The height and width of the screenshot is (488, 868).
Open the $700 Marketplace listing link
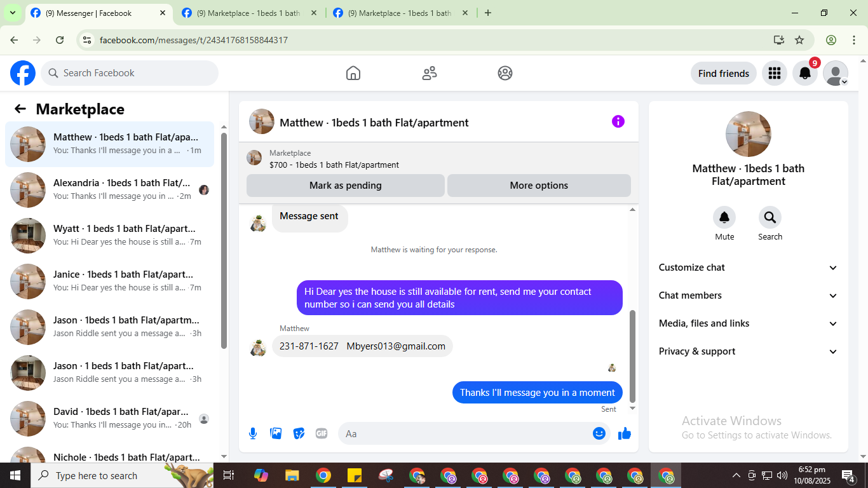(x=334, y=165)
